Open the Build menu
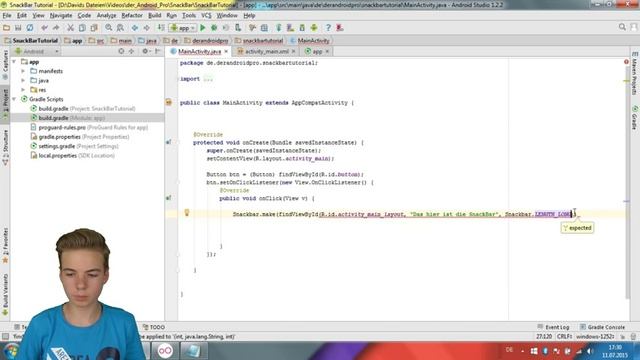The image size is (640, 360). (x=154, y=16)
